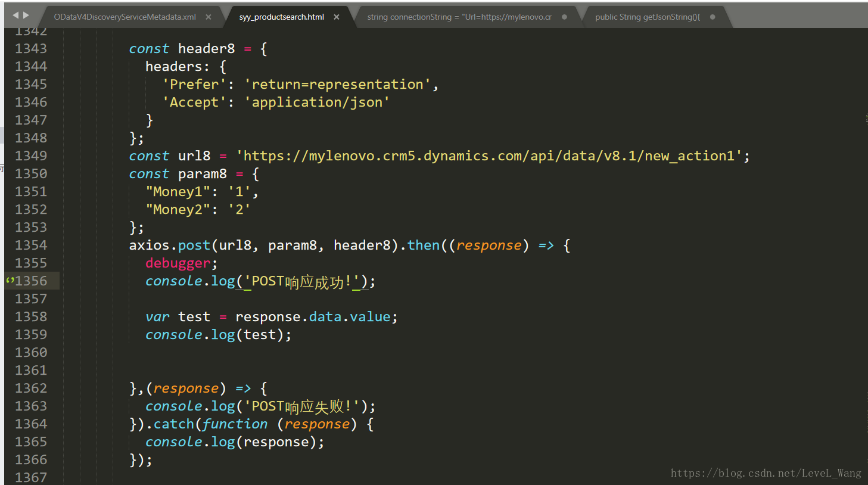Select the syy_productsearch.html tab
868x485 pixels.
[282, 17]
